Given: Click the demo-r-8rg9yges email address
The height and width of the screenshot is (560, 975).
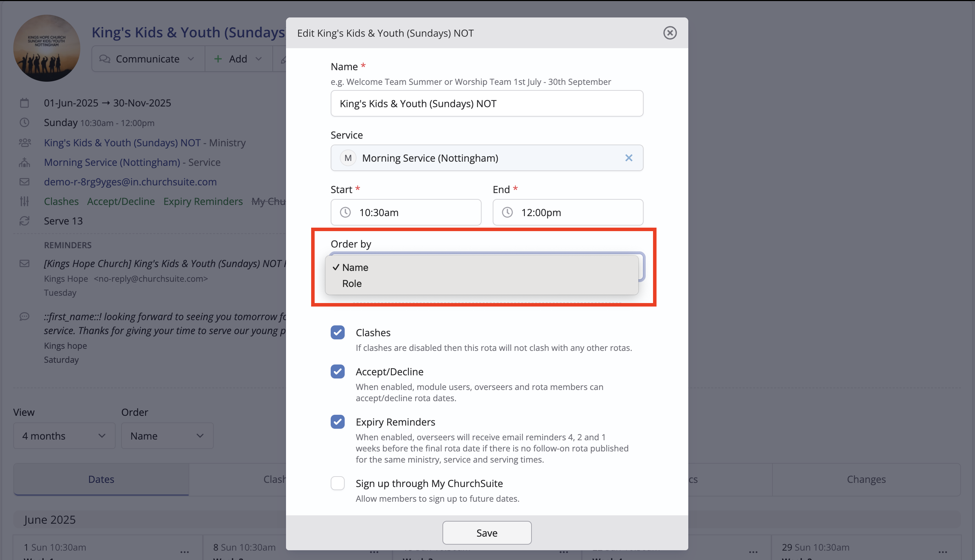Looking at the screenshot, I should point(130,182).
